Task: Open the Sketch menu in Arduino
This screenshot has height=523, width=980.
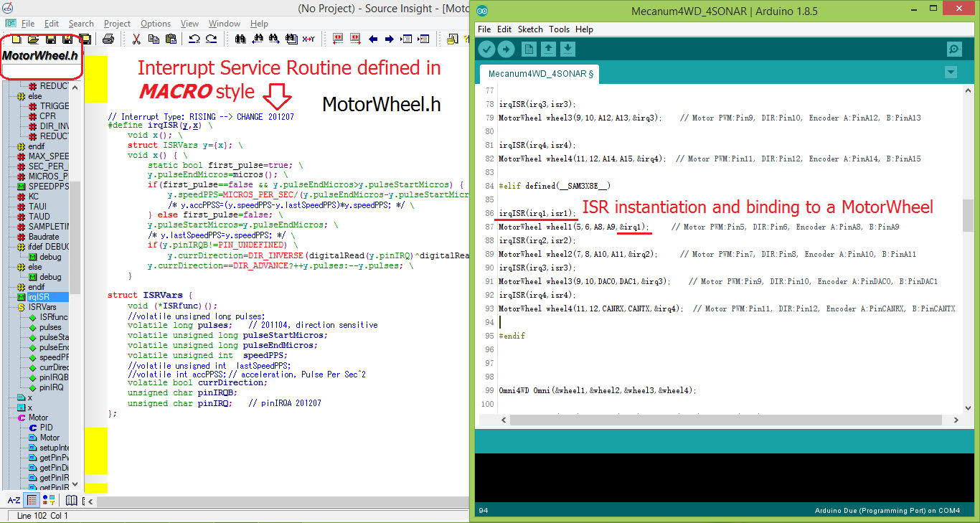Action: 530,29
